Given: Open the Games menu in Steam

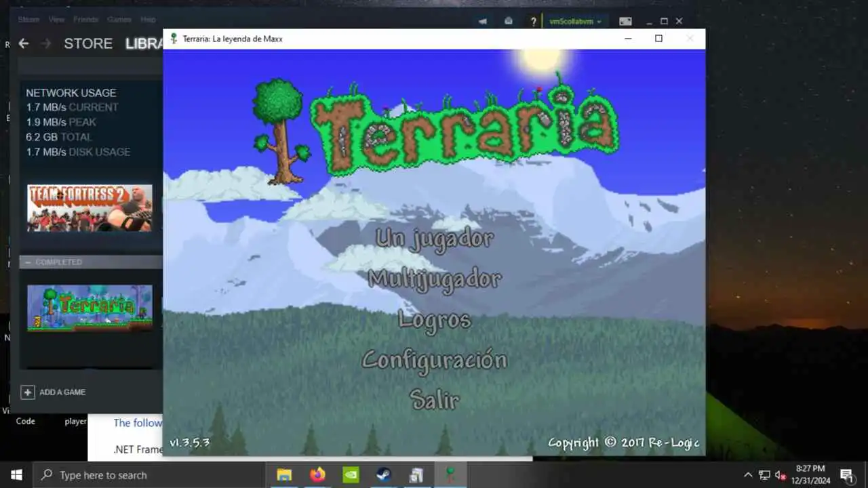Looking at the screenshot, I should [119, 20].
